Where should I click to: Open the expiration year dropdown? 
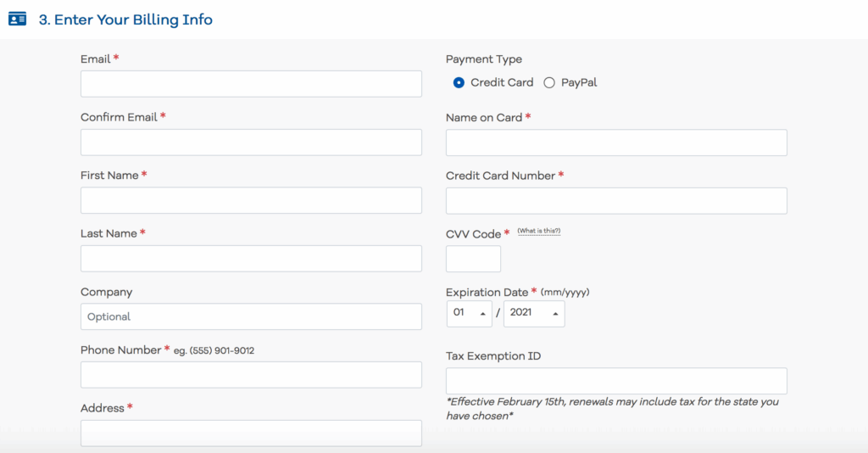[x=534, y=313]
